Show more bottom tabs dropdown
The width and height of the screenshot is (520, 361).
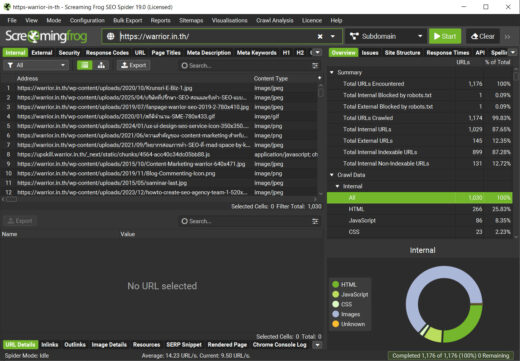[318, 345]
